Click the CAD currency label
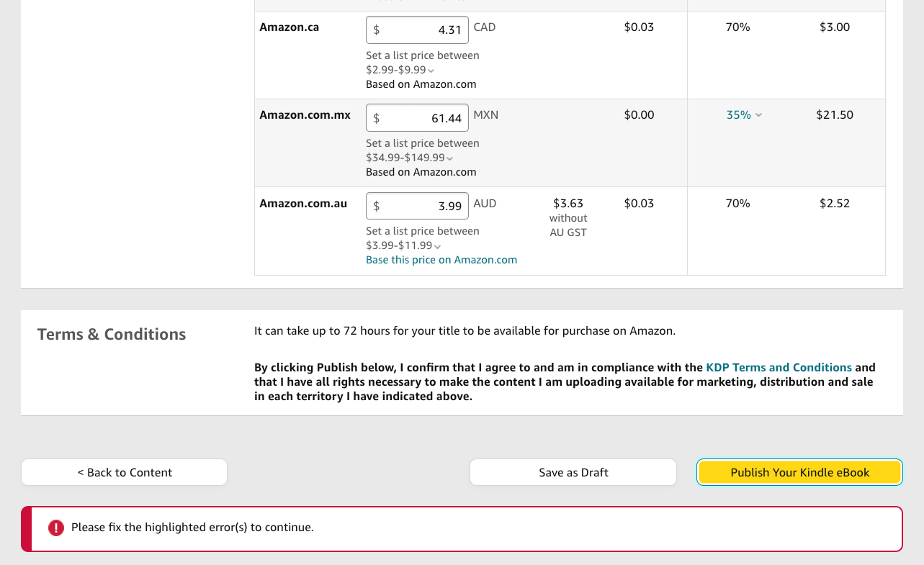 pos(484,27)
